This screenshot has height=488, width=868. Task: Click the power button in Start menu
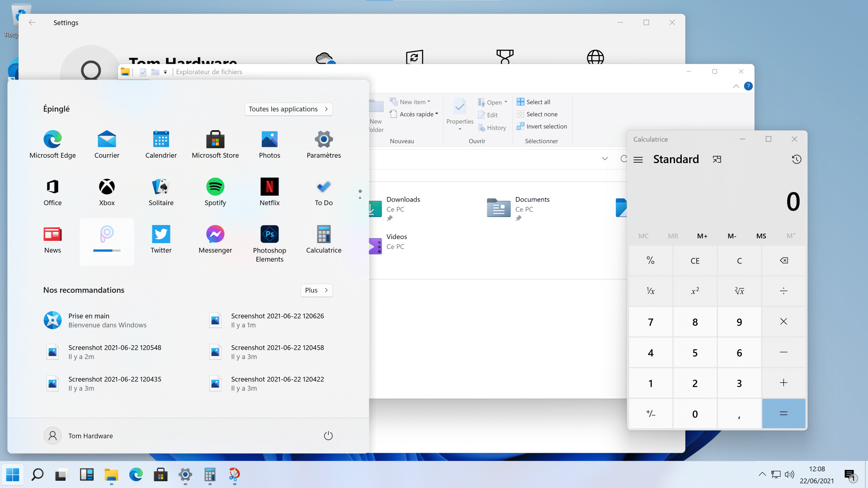[x=328, y=436]
